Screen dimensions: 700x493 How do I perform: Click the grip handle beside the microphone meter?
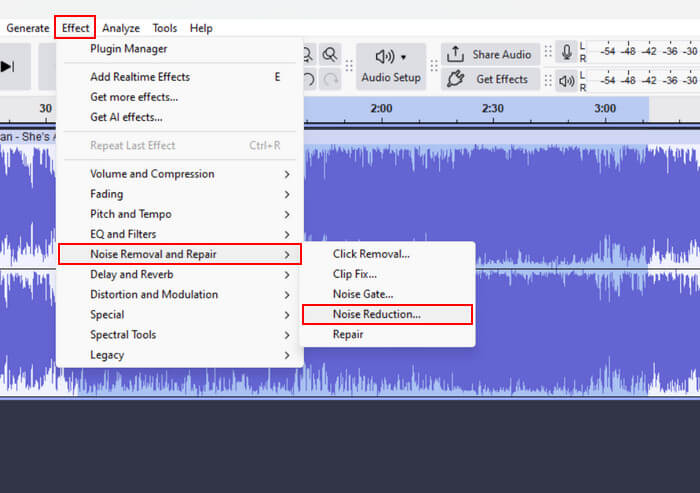coord(548,51)
